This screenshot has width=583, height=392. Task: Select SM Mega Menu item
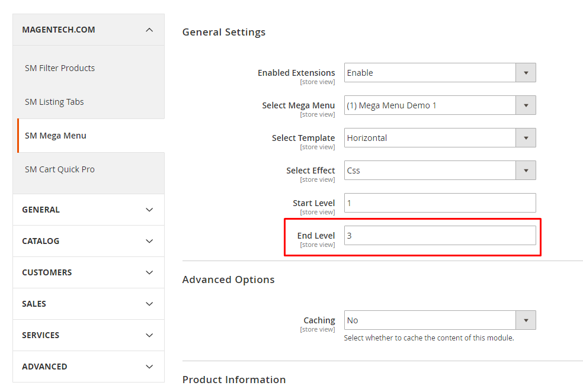pos(56,136)
